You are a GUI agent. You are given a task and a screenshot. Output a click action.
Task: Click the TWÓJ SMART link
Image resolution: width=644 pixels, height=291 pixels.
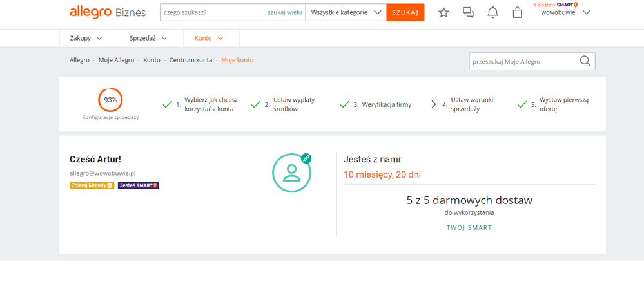tap(469, 227)
